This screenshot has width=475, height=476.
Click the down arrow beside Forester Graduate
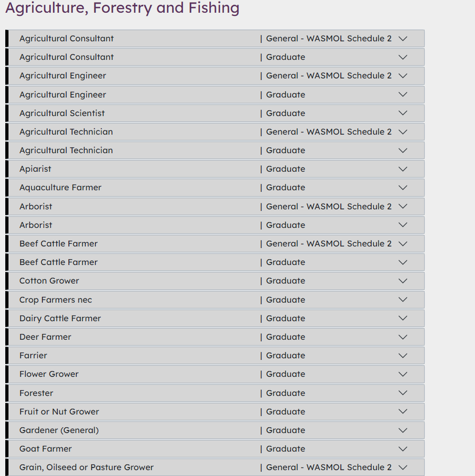(x=403, y=393)
